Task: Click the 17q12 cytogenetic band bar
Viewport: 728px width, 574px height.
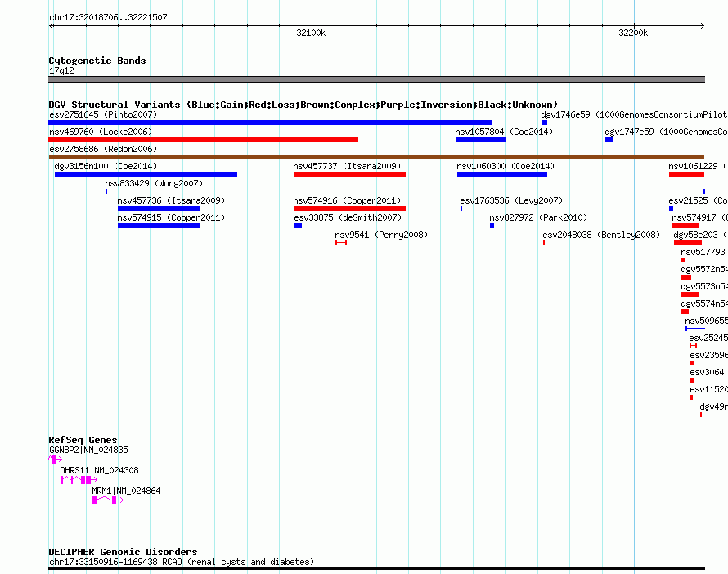Action: click(x=376, y=79)
